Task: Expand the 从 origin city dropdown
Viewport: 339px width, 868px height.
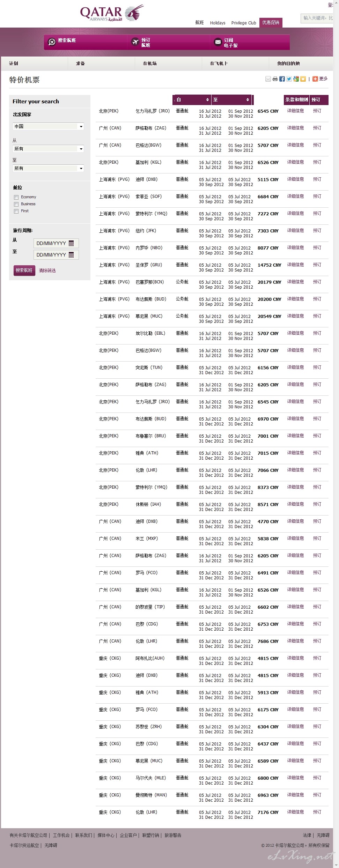Action: coord(49,149)
